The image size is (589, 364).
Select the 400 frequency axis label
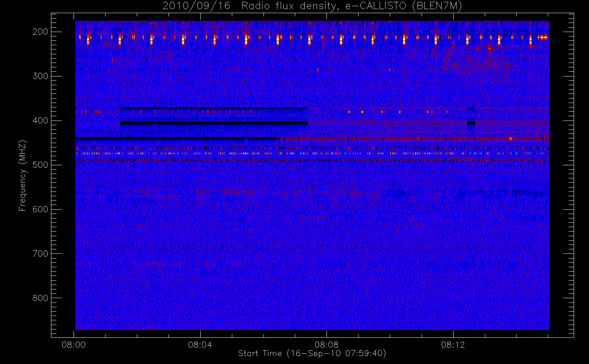pos(40,120)
